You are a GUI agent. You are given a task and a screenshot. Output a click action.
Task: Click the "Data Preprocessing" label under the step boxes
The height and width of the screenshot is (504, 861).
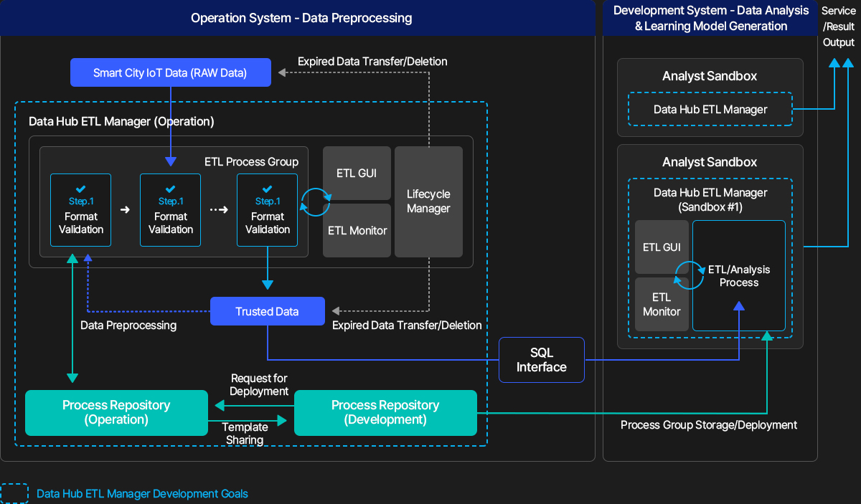pos(128,325)
